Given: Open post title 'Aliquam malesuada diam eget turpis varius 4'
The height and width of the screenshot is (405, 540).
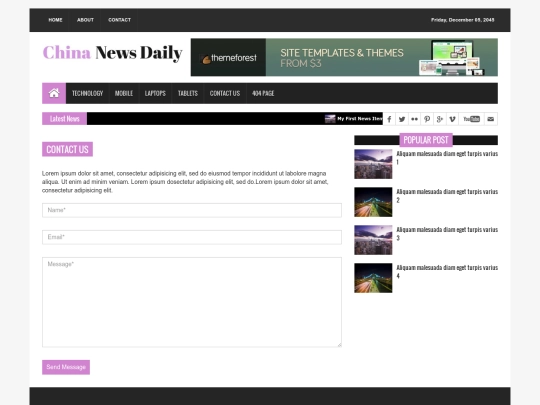Looking at the screenshot, I should pyautogui.click(x=447, y=271).
